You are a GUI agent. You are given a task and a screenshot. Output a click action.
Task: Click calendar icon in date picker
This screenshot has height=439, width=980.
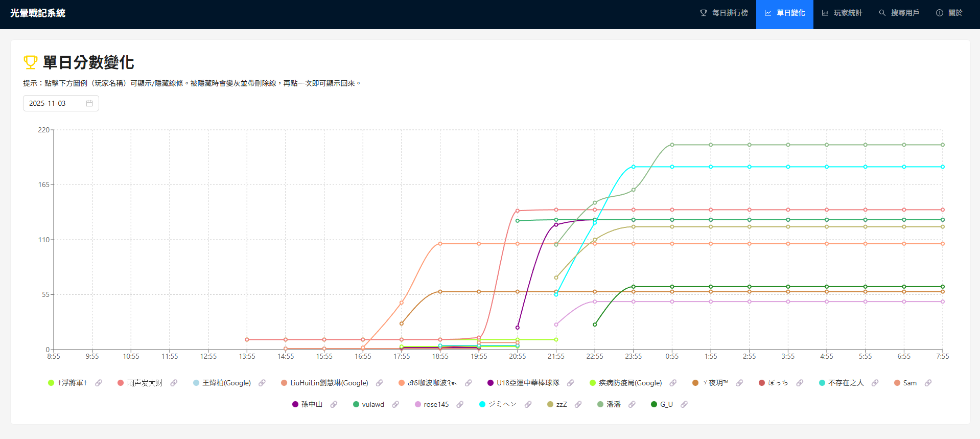coord(89,103)
